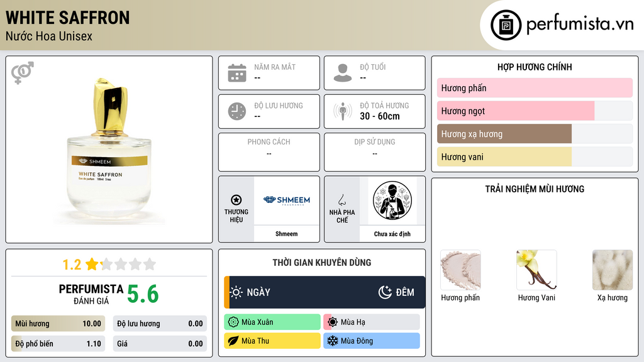Click the nose icon above Nhà pha chế
644x362 pixels.
(341, 200)
